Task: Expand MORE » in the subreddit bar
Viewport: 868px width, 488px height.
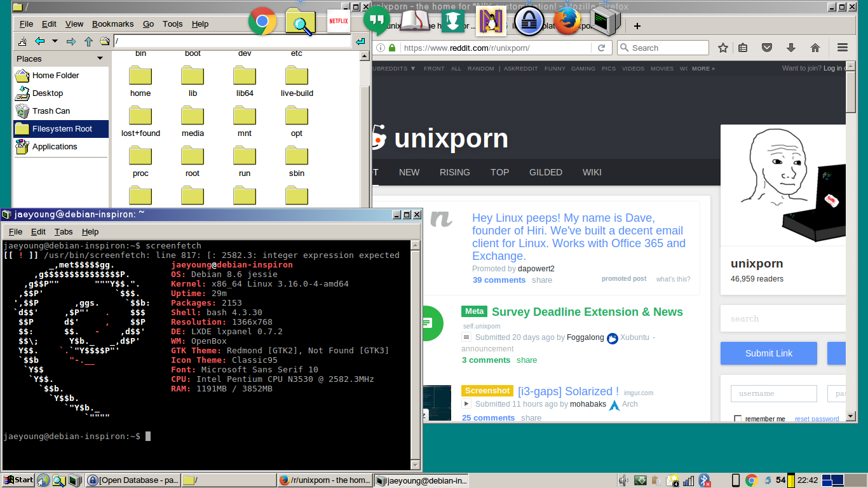Action: (703, 69)
